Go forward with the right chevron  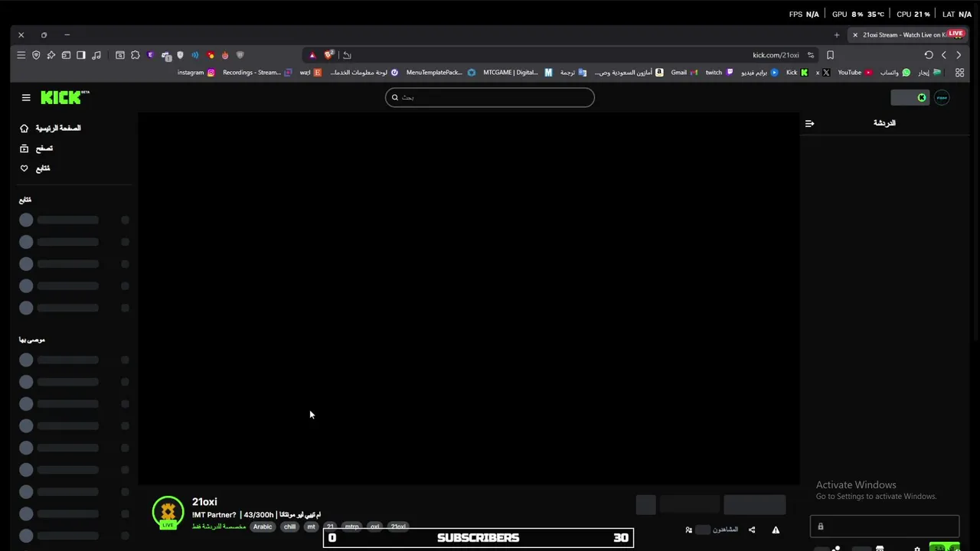[959, 55]
